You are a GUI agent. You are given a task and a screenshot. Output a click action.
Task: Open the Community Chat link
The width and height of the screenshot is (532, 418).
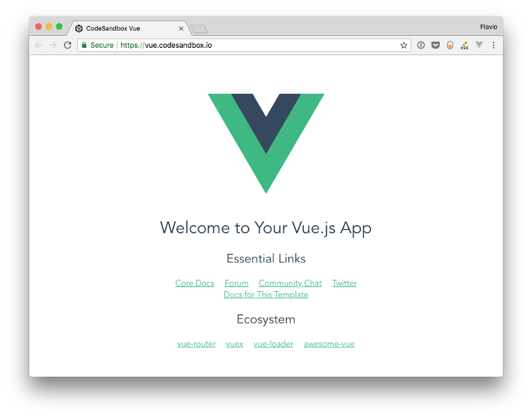click(x=290, y=283)
